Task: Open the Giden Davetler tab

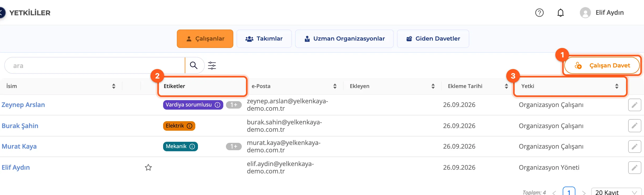Action: pyautogui.click(x=433, y=39)
